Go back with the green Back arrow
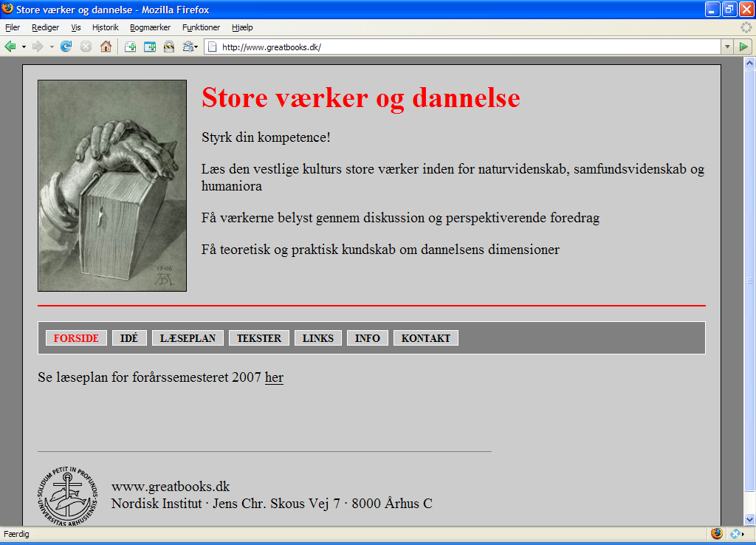 pyautogui.click(x=10, y=47)
